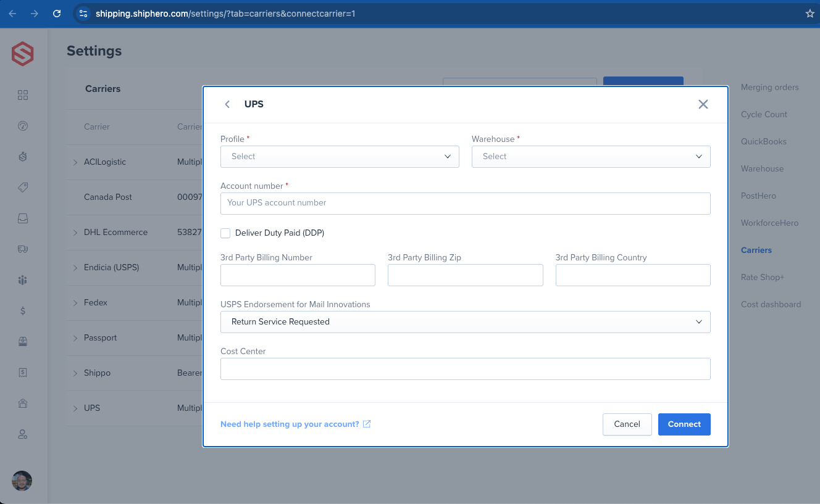Screen dimensions: 820x504
Task: Open 'Need help setting up your account?' link
Action: coord(295,424)
